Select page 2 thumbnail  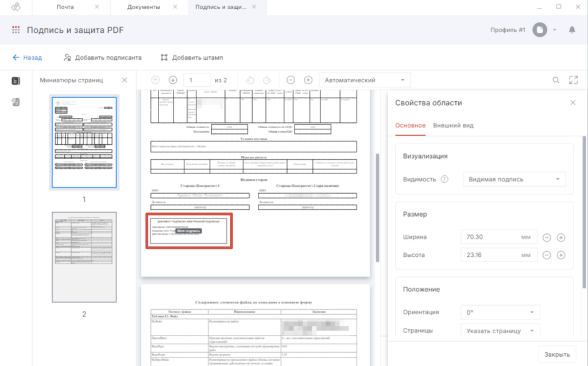(x=84, y=257)
